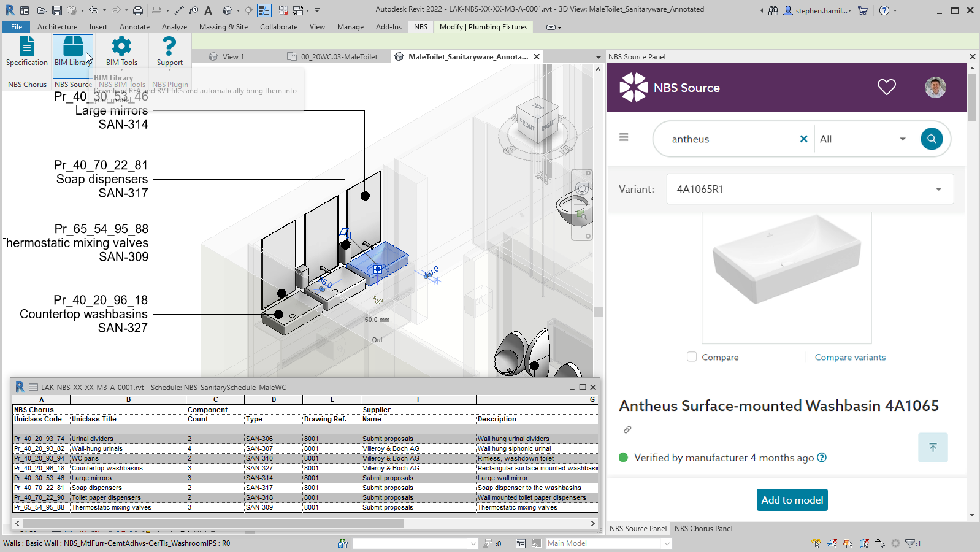This screenshot has width=980, height=552.
Task: Save the project with the floppy disk icon
Action: coord(57,10)
